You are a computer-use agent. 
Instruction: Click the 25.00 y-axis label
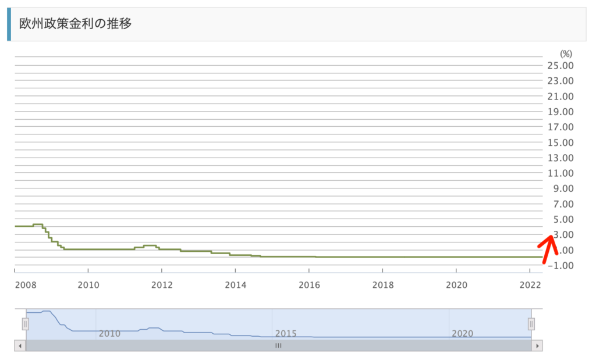tap(560, 65)
